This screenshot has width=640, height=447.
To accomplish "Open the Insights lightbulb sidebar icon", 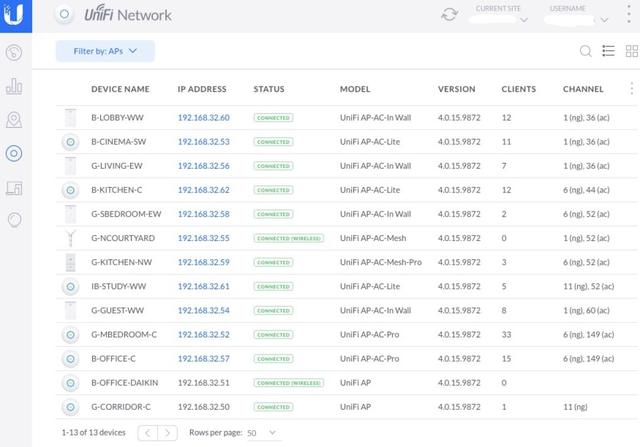I will tap(14, 220).
